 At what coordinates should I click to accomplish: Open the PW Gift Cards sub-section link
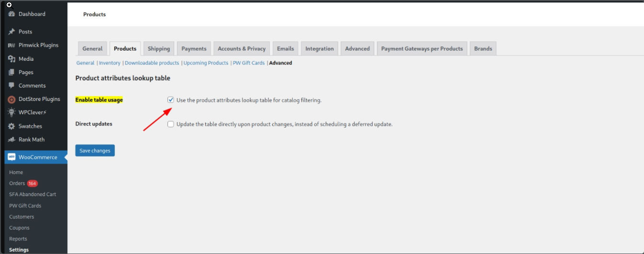tap(249, 63)
